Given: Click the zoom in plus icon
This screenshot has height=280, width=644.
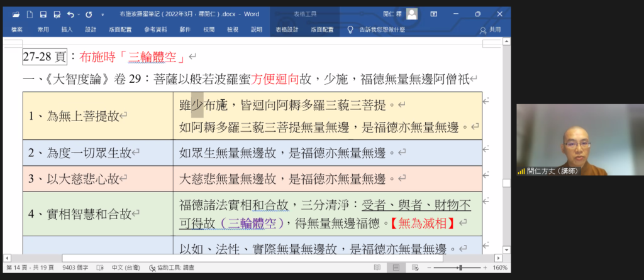Looking at the screenshot, I should pyautogui.click(x=486, y=267).
